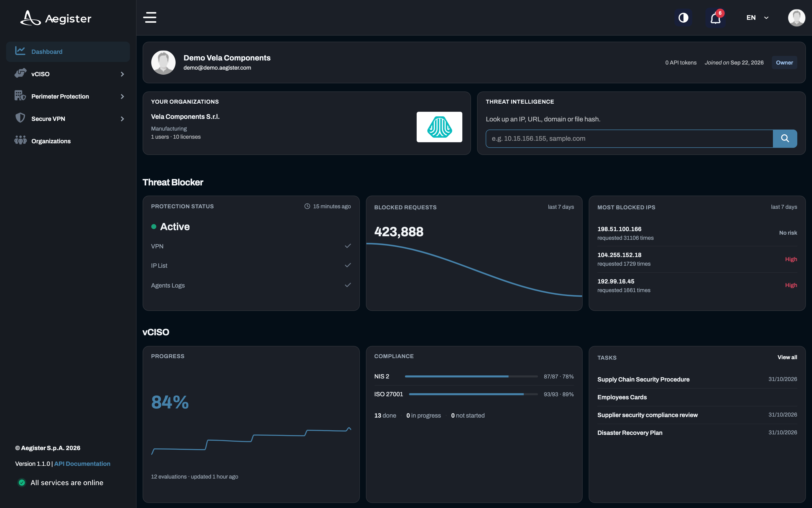Open Supplier security compliance review task

[x=647, y=415]
